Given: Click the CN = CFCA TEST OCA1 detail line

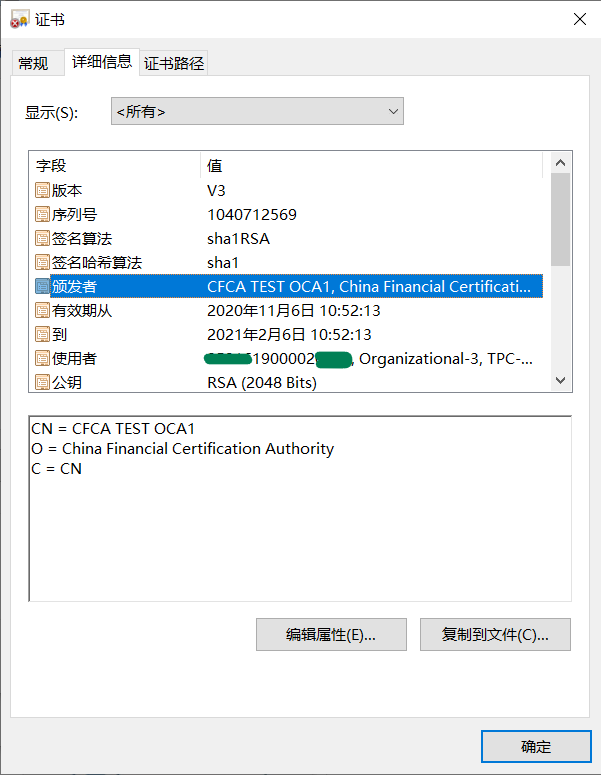Looking at the screenshot, I should click(113, 428).
